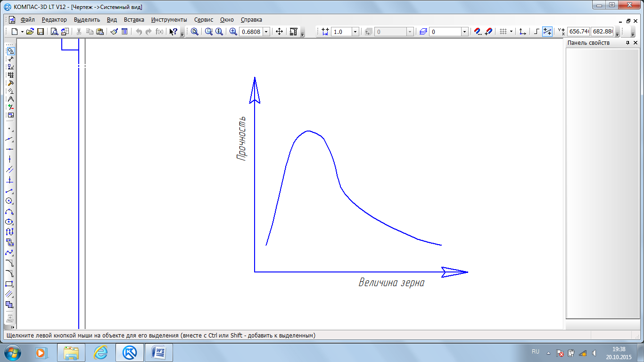Click the Paste clipboard icon
This screenshot has height=362, width=644.
[100, 32]
